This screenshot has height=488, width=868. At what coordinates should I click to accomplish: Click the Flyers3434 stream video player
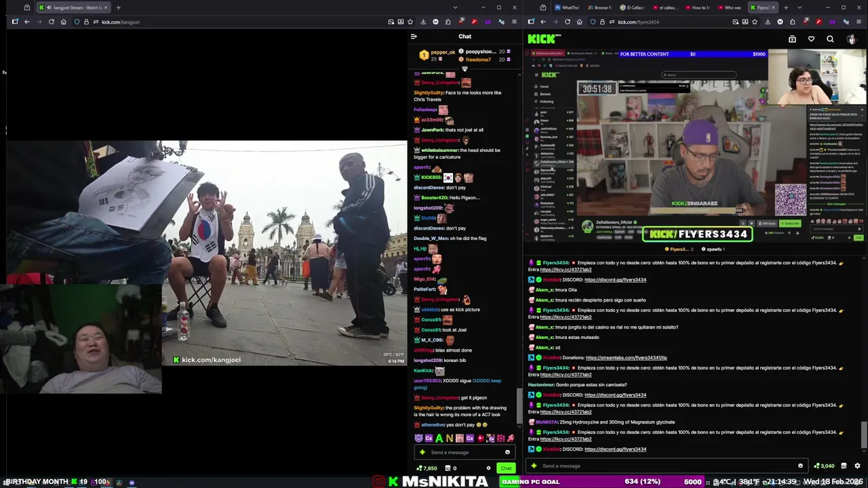click(695, 146)
